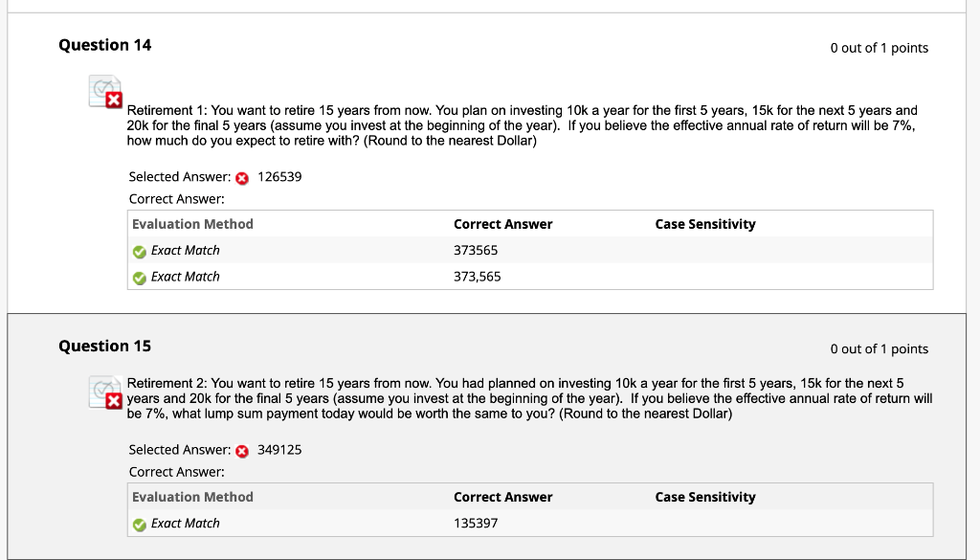Image resolution: width=980 pixels, height=560 pixels.
Task: Click correct answer 373,565 with comma
Action: click(x=477, y=277)
